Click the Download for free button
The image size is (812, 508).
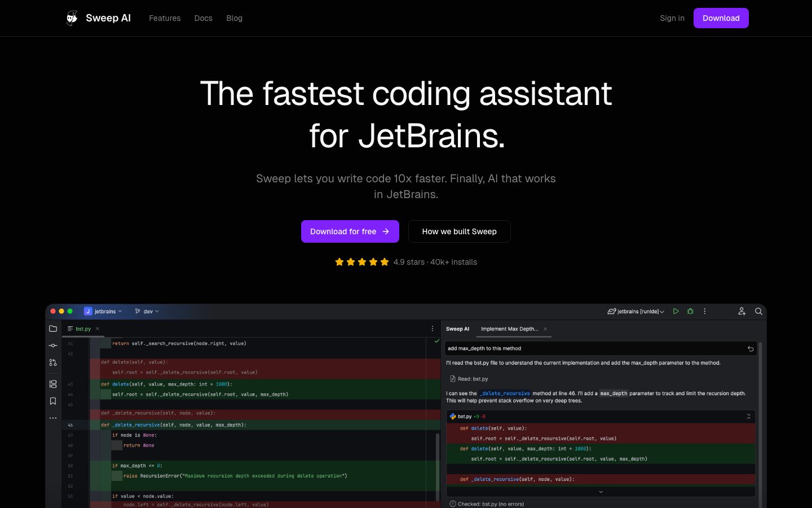point(350,231)
